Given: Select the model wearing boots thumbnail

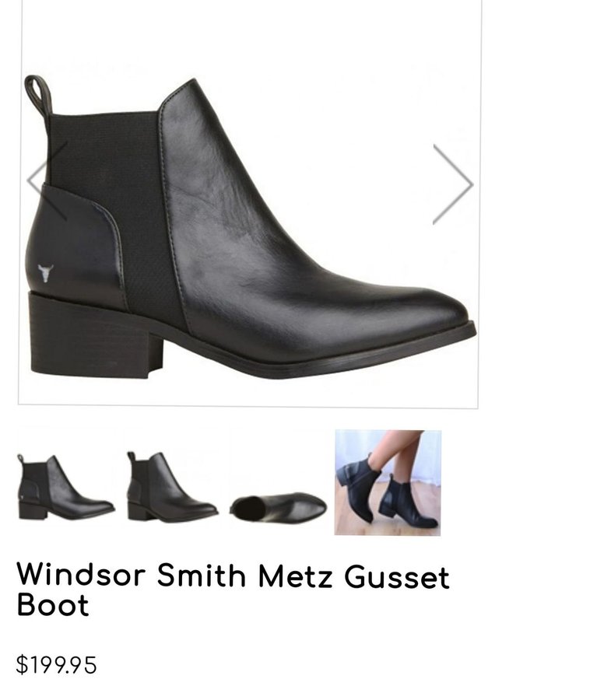Looking at the screenshot, I should [x=388, y=482].
